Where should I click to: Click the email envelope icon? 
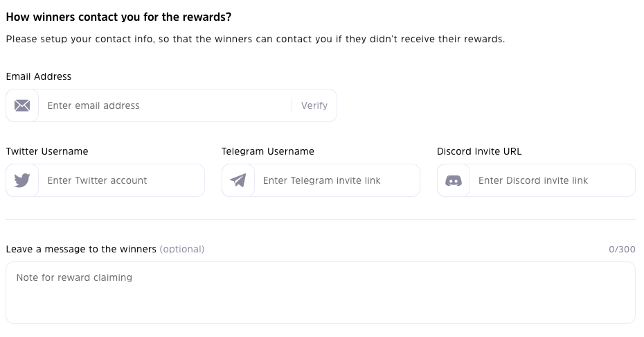point(22,105)
